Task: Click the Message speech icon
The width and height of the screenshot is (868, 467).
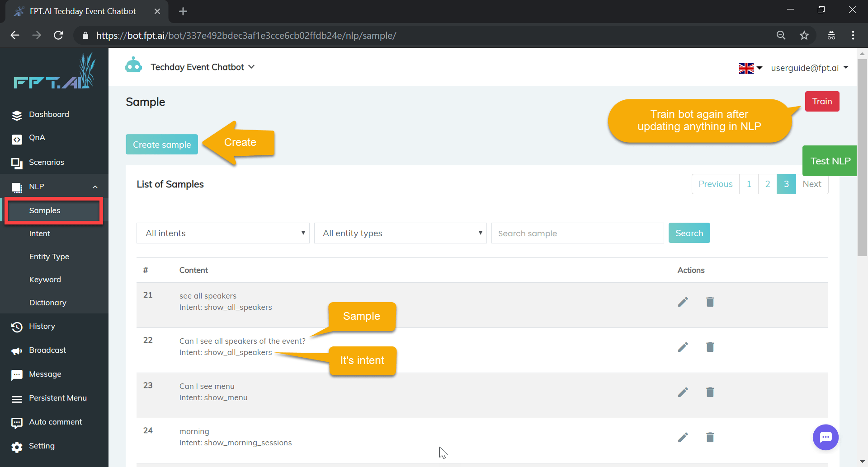Action: pos(17,375)
